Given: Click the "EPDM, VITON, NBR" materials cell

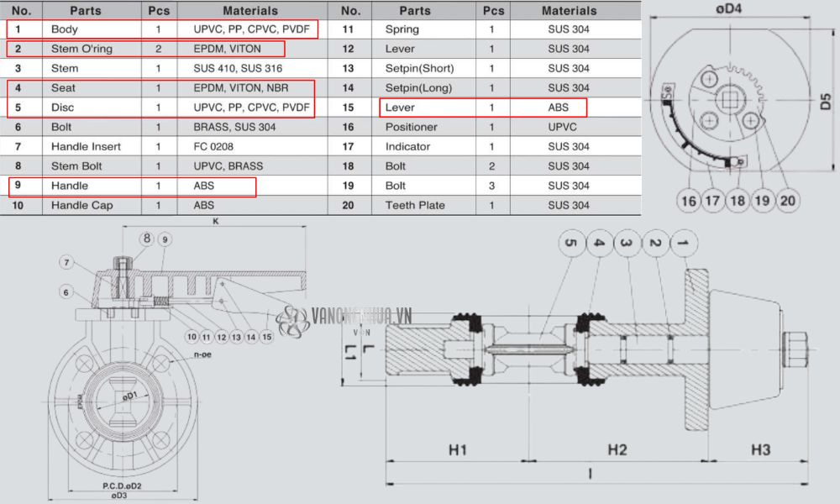Looking at the screenshot, I should point(241,88).
